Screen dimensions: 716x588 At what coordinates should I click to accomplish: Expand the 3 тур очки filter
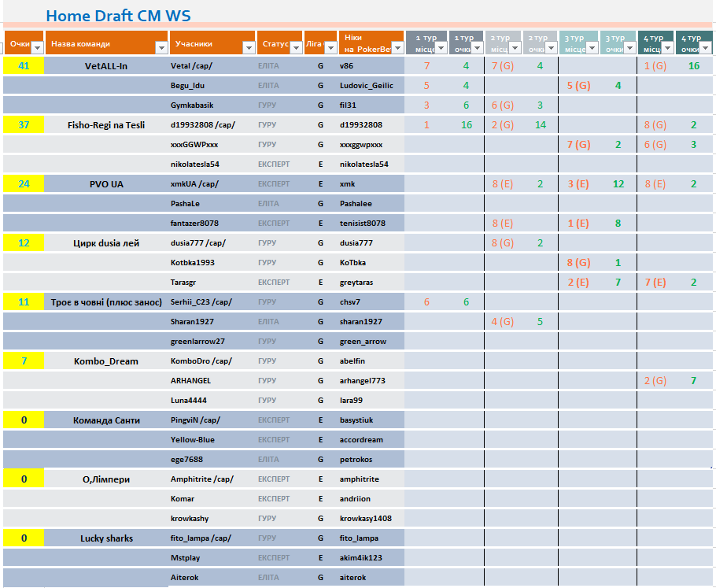[629, 47]
